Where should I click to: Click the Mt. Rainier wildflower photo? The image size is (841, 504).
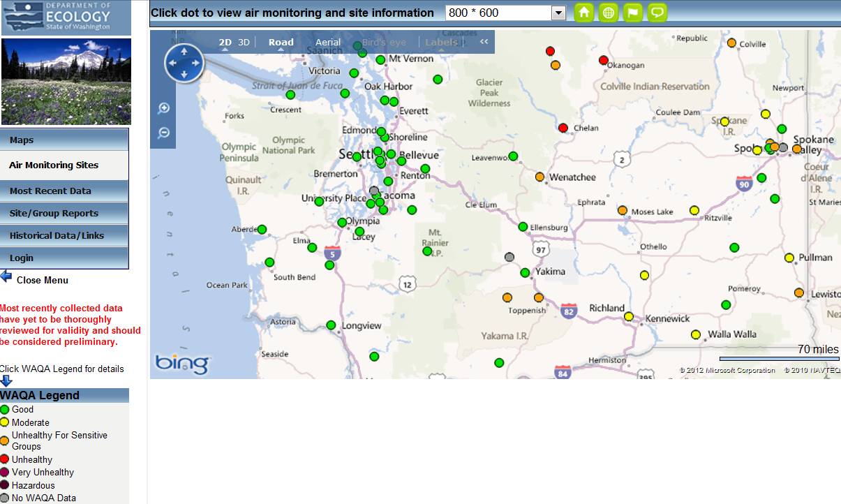(66, 82)
